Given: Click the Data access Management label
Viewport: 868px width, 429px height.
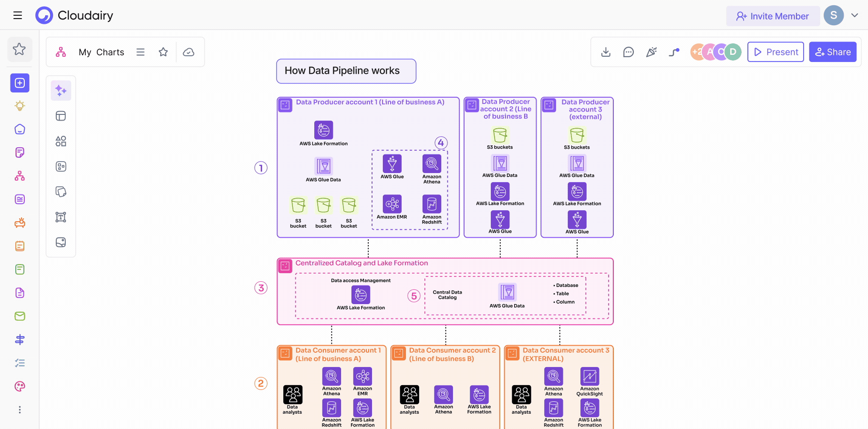Looking at the screenshot, I should pyautogui.click(x=361, y=281).
